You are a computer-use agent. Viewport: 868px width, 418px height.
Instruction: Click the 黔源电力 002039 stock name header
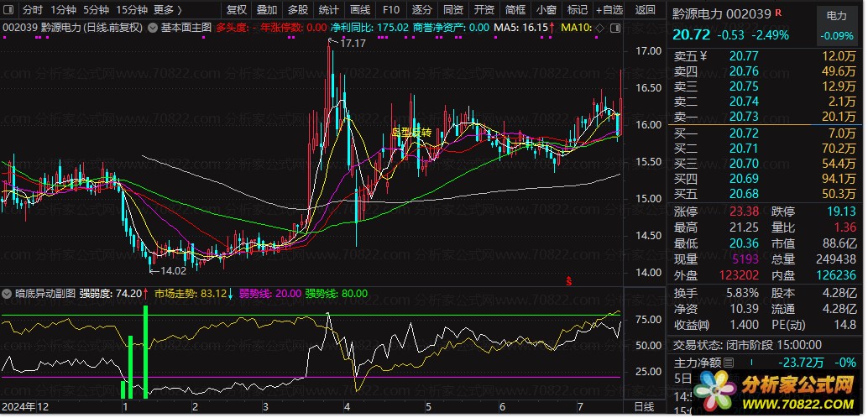[721, 13]
